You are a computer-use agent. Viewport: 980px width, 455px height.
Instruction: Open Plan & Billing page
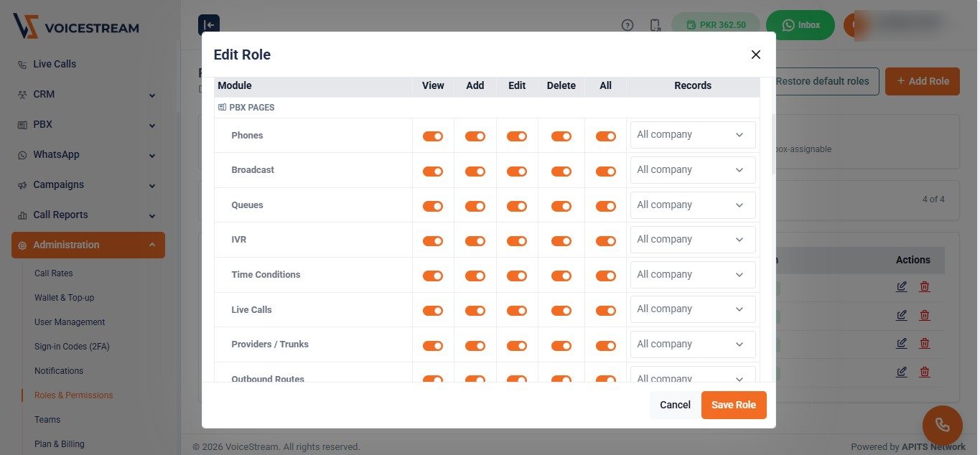tap(60, 444)
